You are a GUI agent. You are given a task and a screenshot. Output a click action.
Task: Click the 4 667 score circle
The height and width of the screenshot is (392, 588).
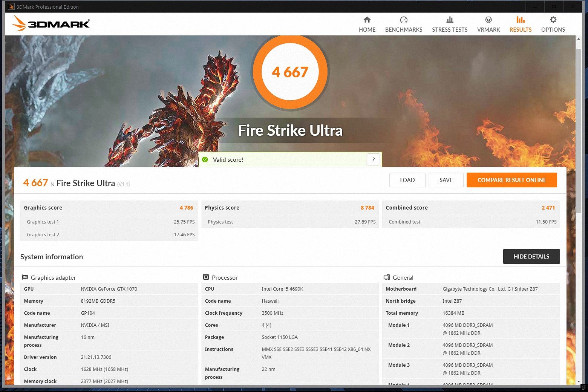pyautogui.click(x=290, y=72)
